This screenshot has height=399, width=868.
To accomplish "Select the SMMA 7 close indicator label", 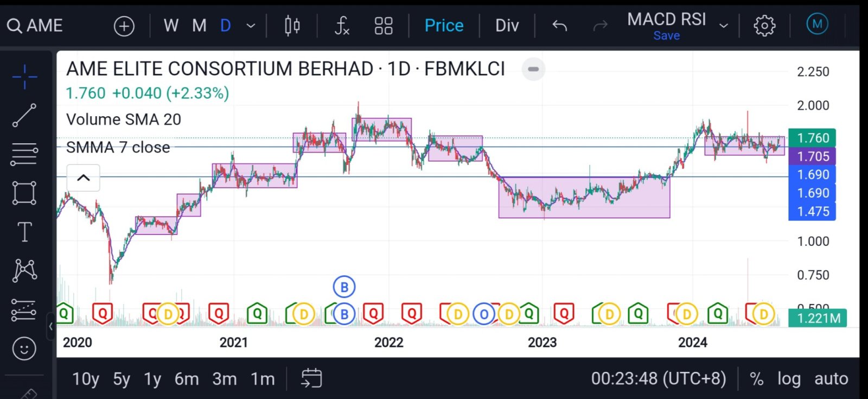I will [x=118, y=147].
